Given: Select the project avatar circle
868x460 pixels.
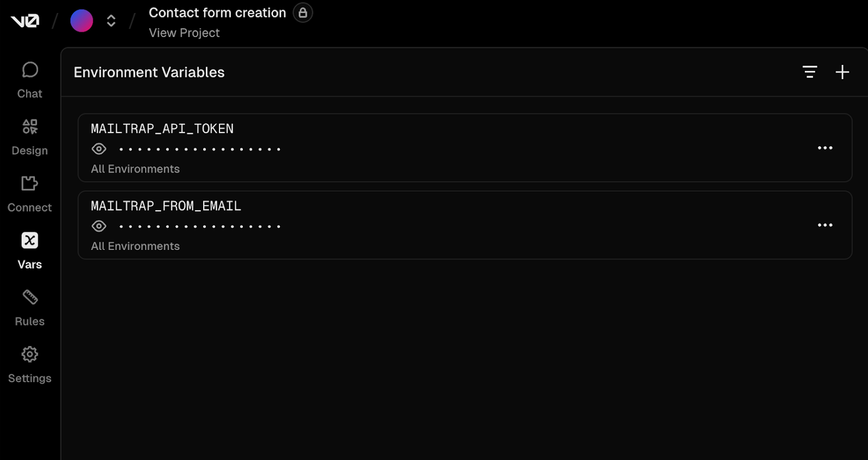Looking at the screenshot, I should click(81, 20).
